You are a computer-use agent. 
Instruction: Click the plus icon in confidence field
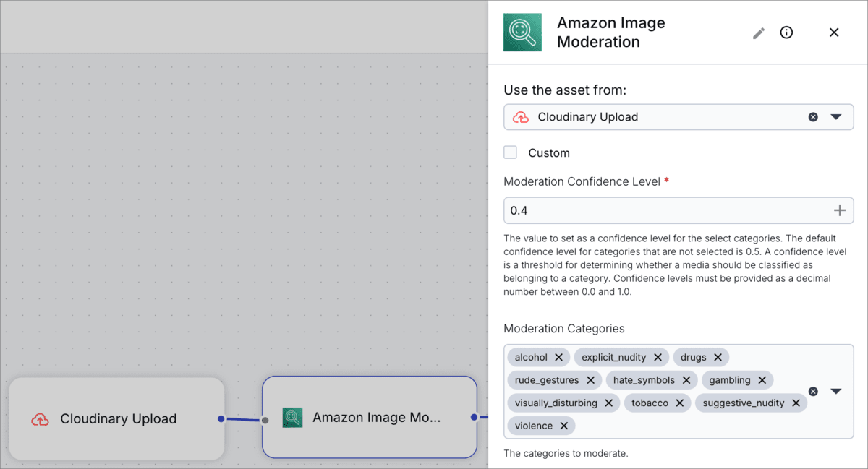pos(840,210)
